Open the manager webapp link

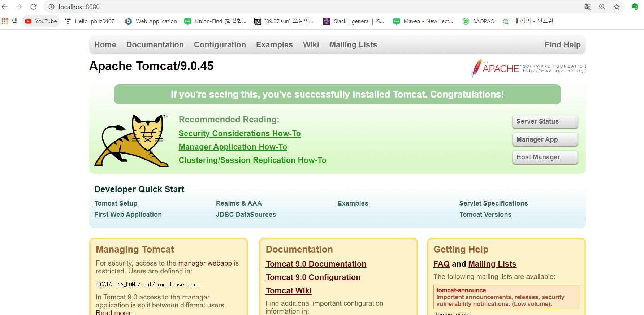pyautogui.click(x=205, y=263)
